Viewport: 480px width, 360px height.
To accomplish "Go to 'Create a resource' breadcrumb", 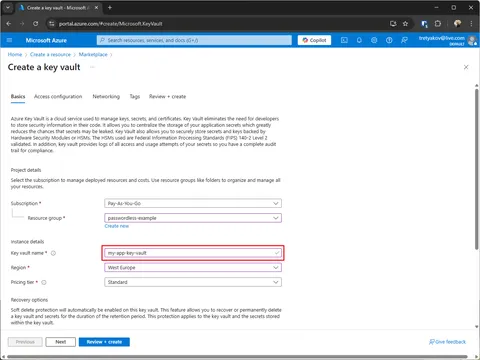I will coord(50,54).
